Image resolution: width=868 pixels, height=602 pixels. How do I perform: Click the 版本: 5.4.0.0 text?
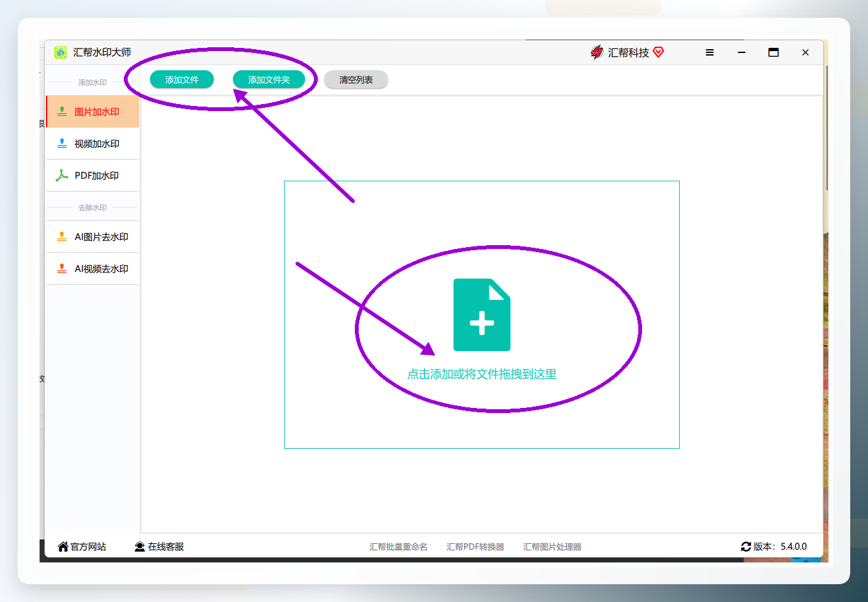[780, 546]
